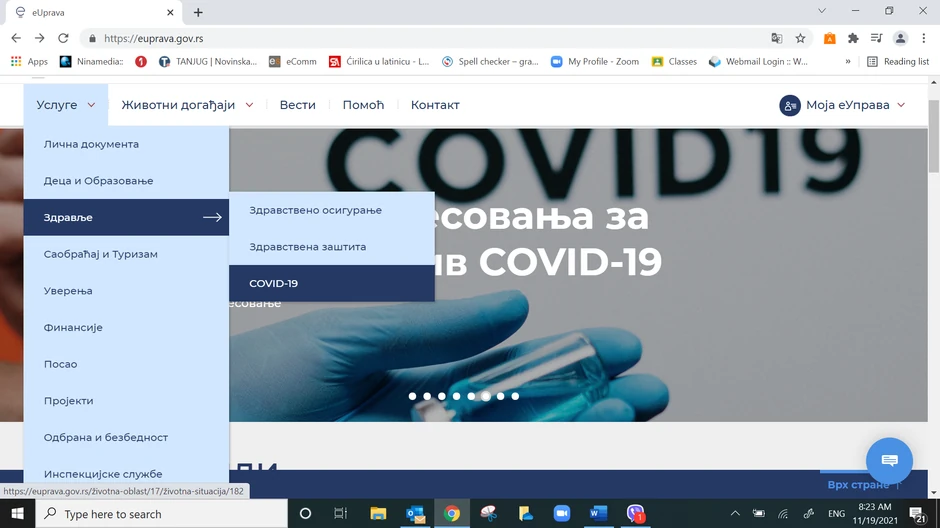Open the TANJUG Novinska bookmark
This screenshot has width=940, height=528.
pos(208,62)
